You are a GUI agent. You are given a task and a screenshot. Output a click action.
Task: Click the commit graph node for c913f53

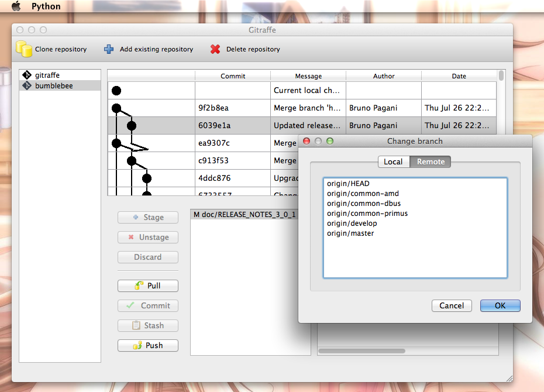pyautogui.click(x=132, y=161)
